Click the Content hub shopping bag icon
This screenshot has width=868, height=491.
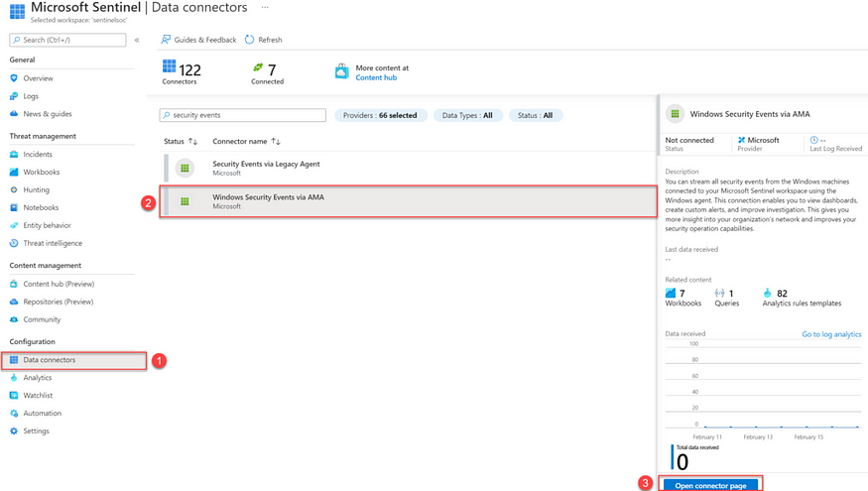coord(342,71)
